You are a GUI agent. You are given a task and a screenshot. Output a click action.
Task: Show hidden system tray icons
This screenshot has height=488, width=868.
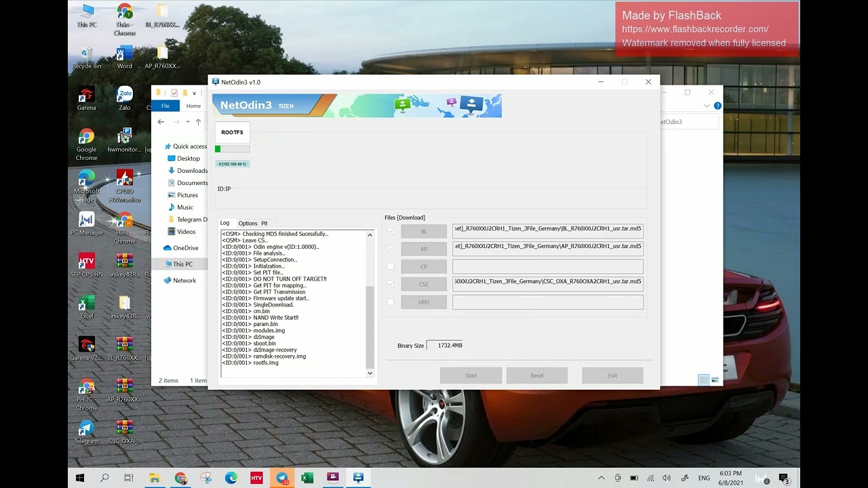(601, 478)
